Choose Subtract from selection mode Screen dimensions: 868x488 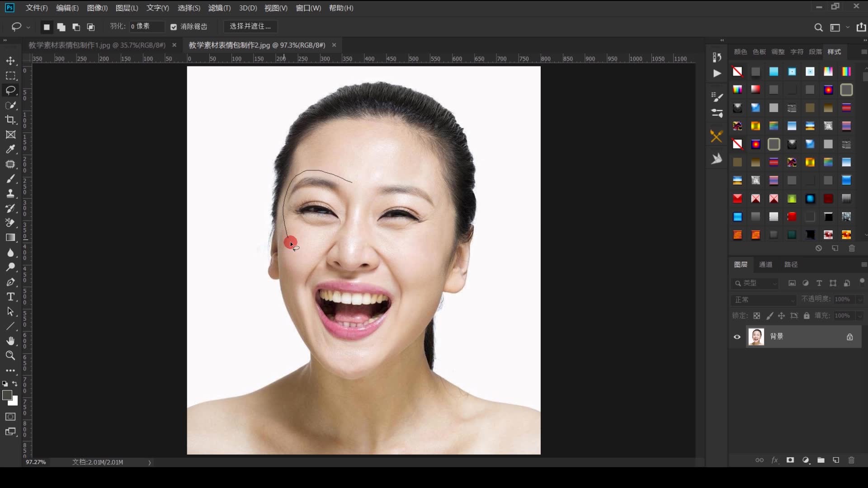pyautogui.click(x=76, y=27)
